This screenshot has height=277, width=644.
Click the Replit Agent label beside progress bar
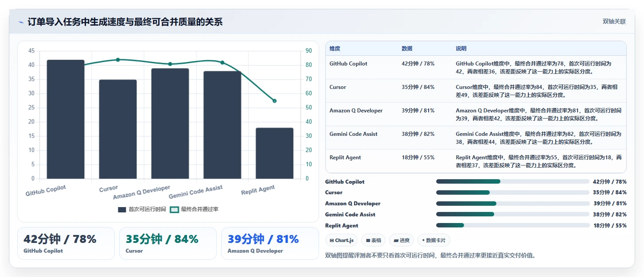(x=342, y=226)
